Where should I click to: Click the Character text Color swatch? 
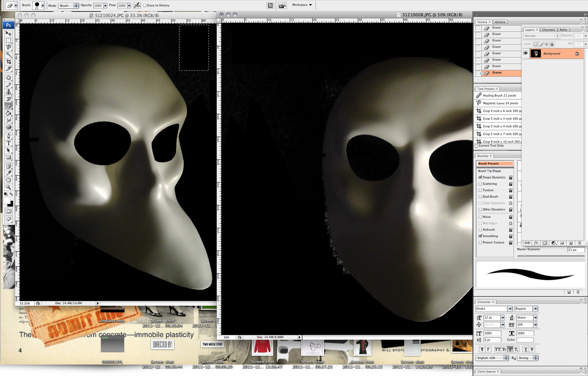click(x=525, y=340)
